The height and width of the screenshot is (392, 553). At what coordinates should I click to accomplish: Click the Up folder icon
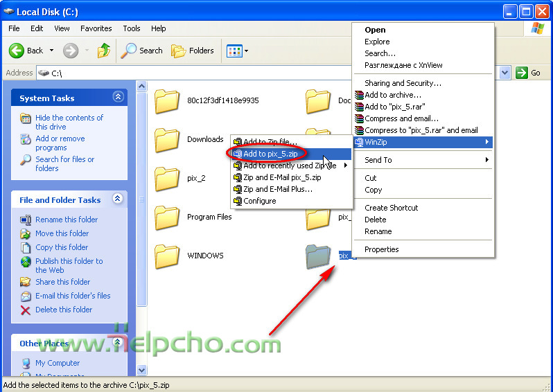point(104,51)
